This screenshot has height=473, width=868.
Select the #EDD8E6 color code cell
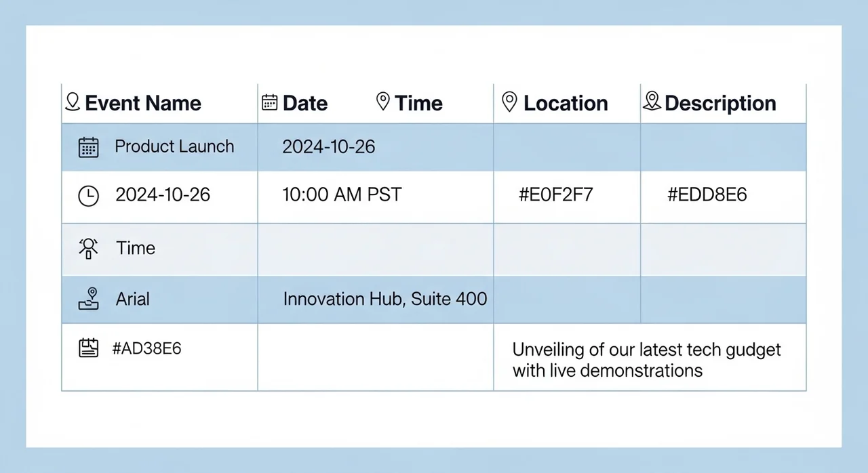pyautogui.click(x=707, y=195)
